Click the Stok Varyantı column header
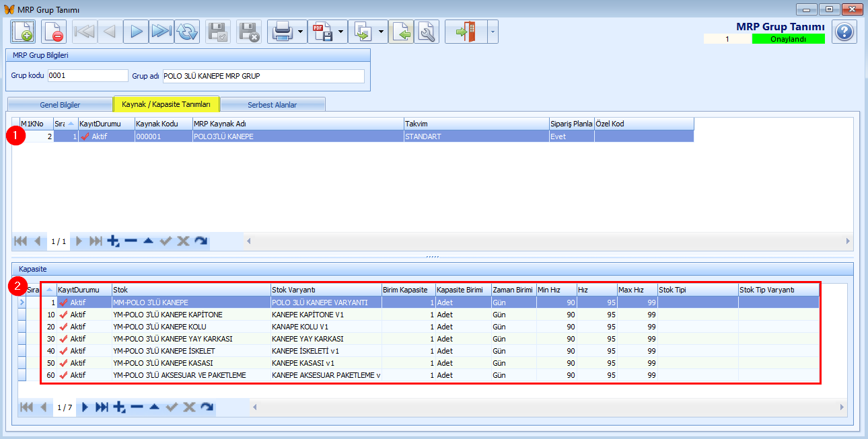 coord(326,290)
